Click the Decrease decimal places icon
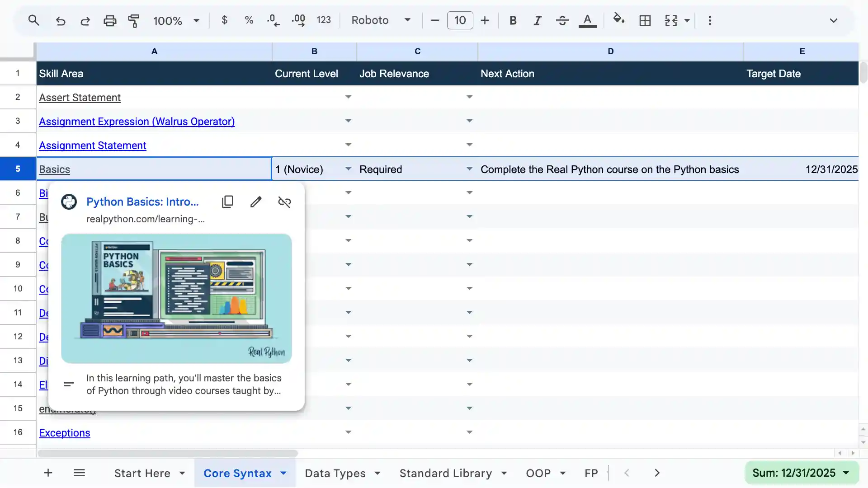This screenshot has height=488, width=868. (x=273, y=20)
